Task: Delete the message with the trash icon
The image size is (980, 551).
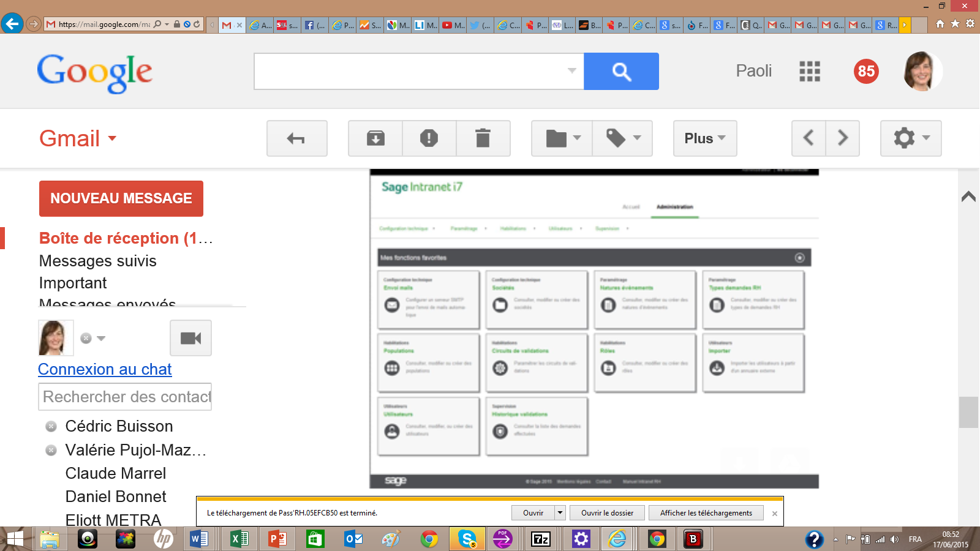Action: [x=483, y=138]
